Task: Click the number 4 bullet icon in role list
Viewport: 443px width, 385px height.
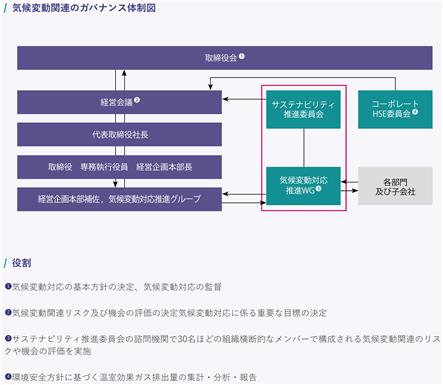Action: point(8,377)
